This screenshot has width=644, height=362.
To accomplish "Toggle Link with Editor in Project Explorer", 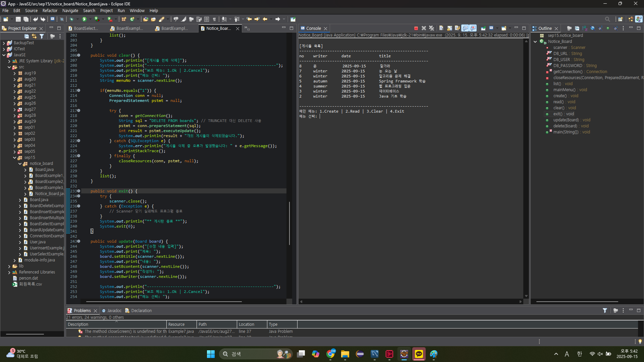I will (x=34, y=36).
